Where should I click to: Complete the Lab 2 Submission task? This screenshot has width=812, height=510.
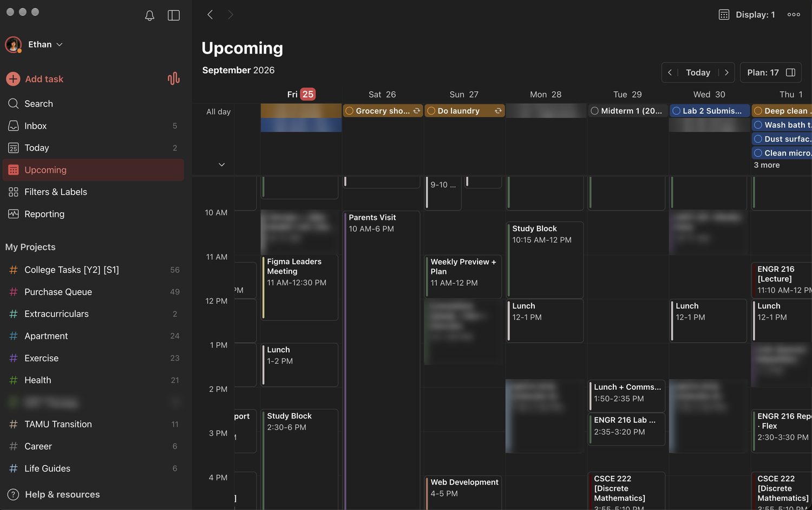pos(676,111)
